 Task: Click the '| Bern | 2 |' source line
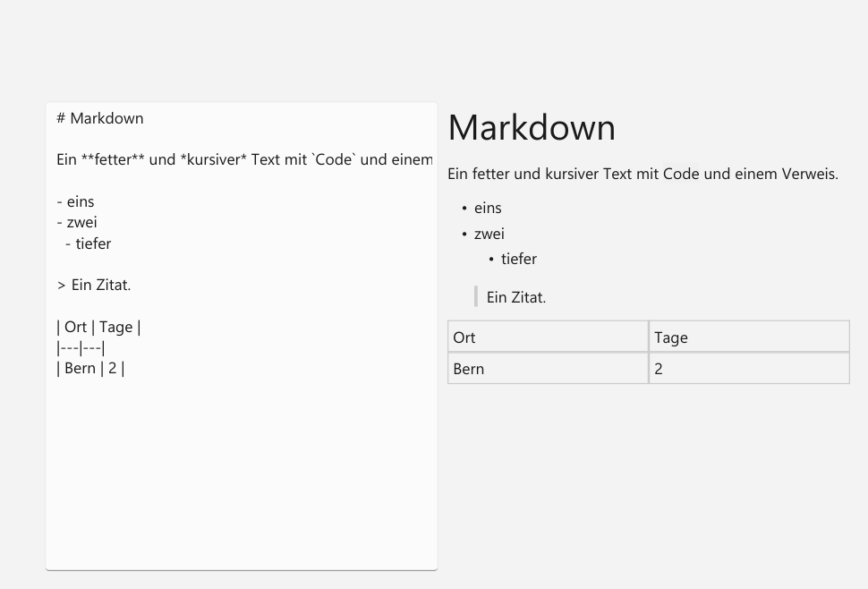click(x=90, y=369)
